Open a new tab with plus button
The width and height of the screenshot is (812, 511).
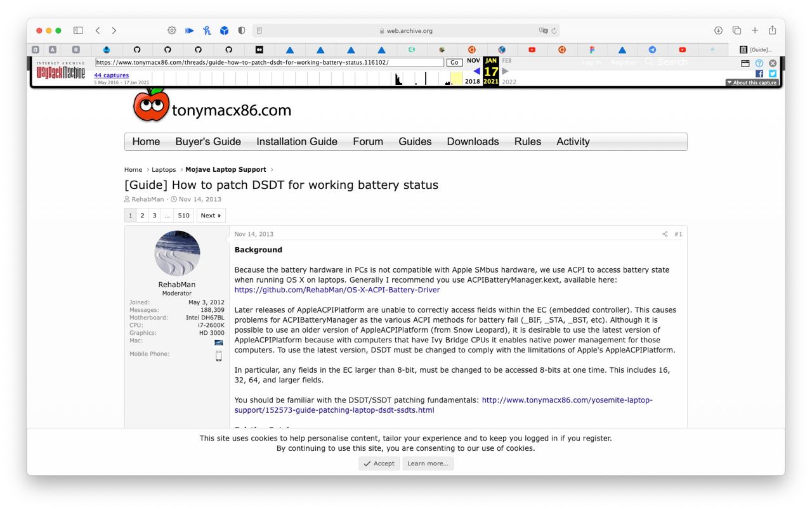[755, 30]
